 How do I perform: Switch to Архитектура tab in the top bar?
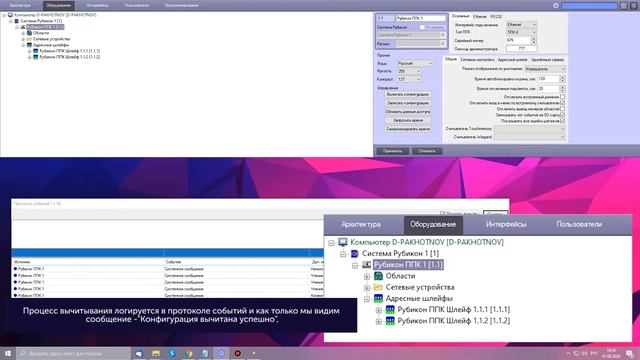click(x=20, y=5)
